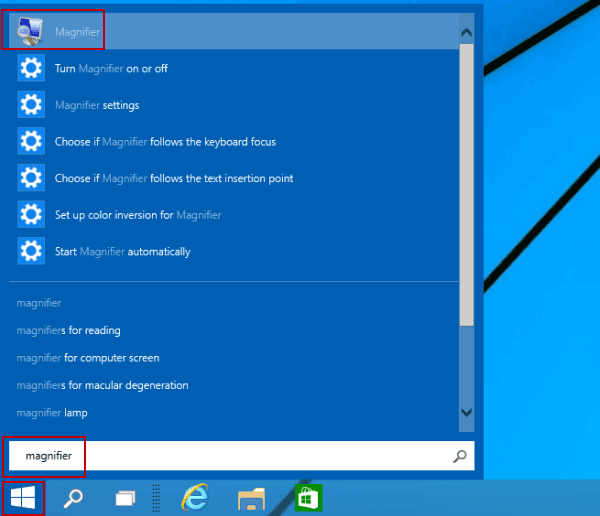The image size is (600, 516).
Task: Open the Windows Store taskbar icon
Action: tap(308, 498)
